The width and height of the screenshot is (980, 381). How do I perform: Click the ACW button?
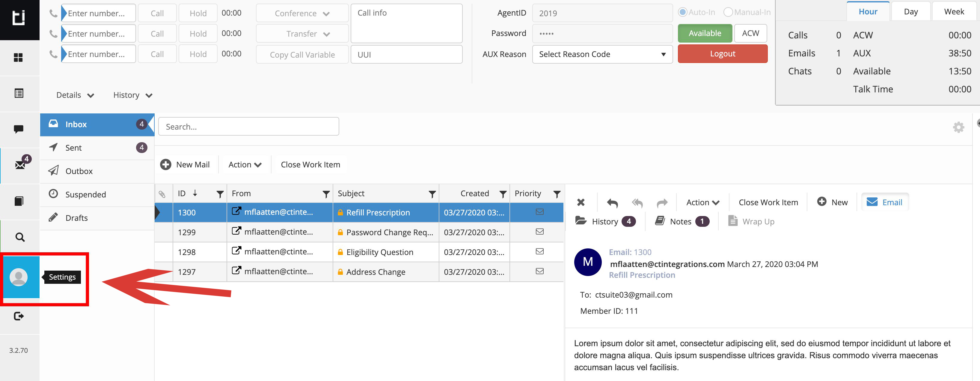[750, 34]
